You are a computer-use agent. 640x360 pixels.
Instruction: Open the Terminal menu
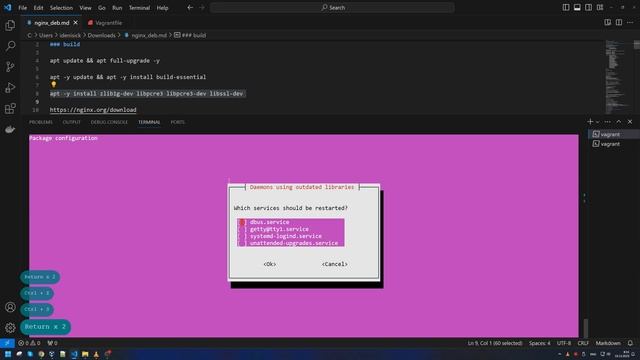tap(140, 8)
